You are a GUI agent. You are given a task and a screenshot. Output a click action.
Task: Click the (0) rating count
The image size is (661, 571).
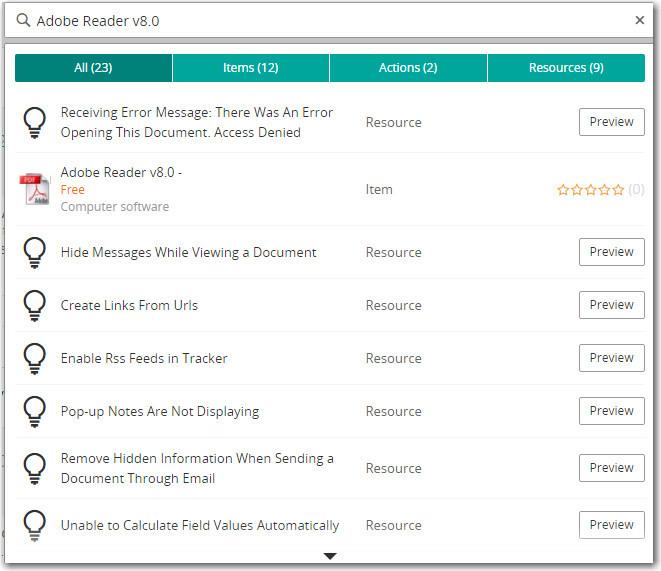pos(636,190)
